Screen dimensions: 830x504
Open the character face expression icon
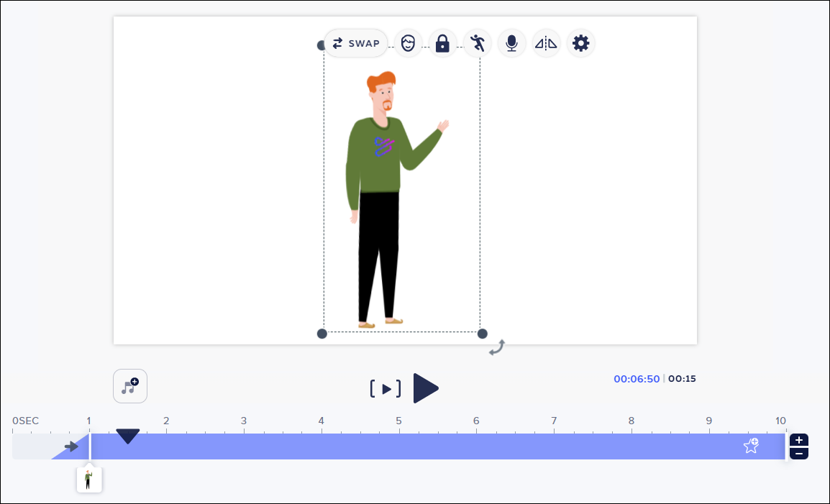[x=408, y=43]
